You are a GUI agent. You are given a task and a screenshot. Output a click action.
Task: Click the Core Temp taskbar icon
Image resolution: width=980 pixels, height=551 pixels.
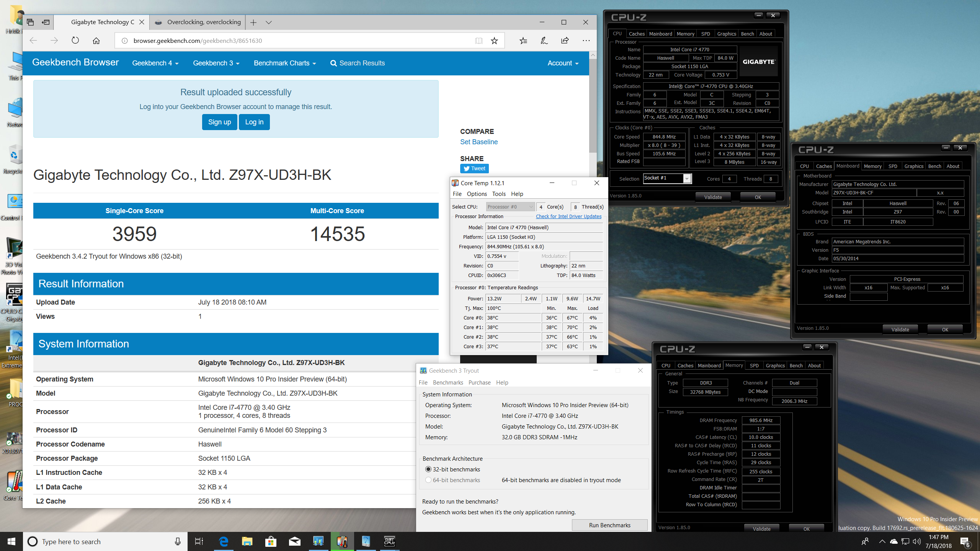[x=342, y=541]
